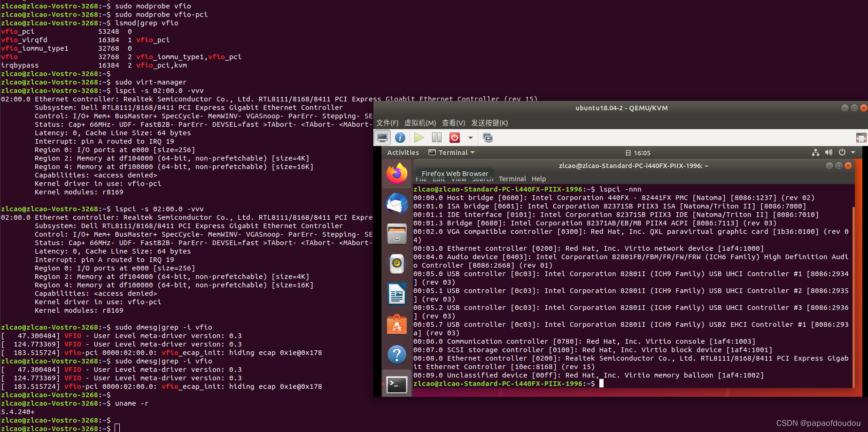Open Rhythmbox from the guest dock
The height and width of the screenshot is (432, 868).
[x=397, y=264]
